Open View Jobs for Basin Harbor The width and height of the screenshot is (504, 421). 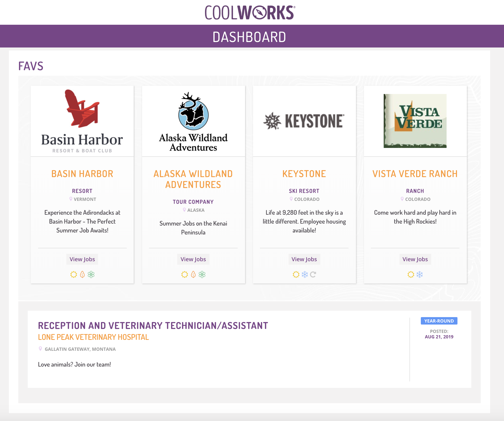pos(82,259)
